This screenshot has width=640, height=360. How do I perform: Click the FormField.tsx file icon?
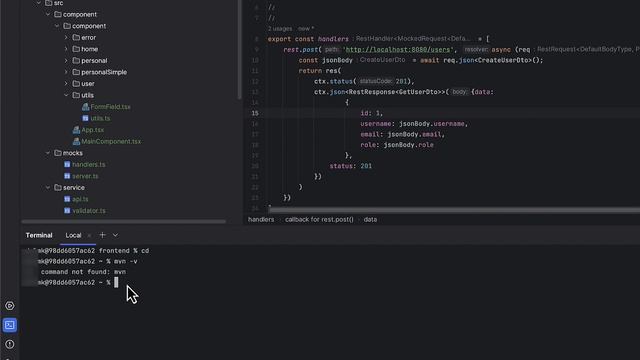(x=85, y=107)
